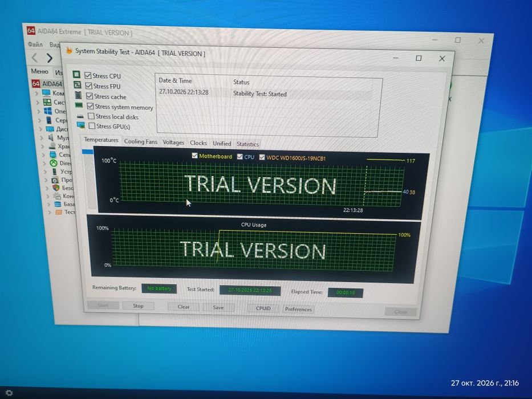The height and width of the screenshot is (399, 532).
Task: Click the Save button
Action: click(218, 307)
